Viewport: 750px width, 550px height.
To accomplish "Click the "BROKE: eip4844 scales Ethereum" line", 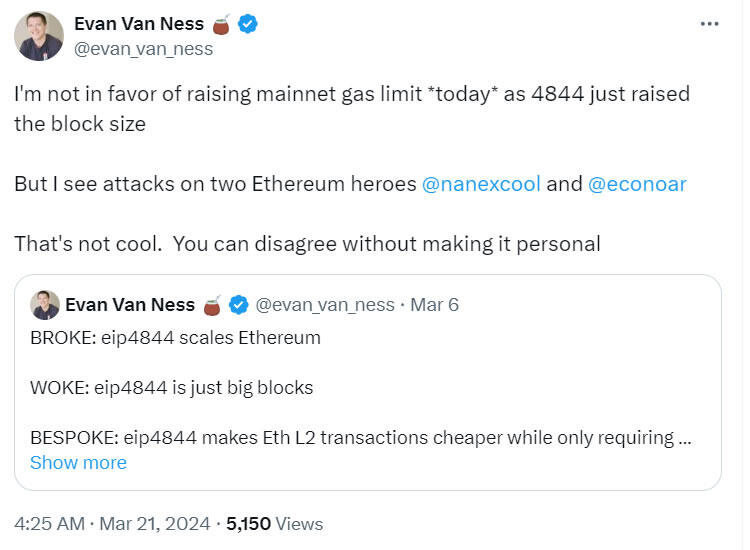I will (x=175, y=338).
